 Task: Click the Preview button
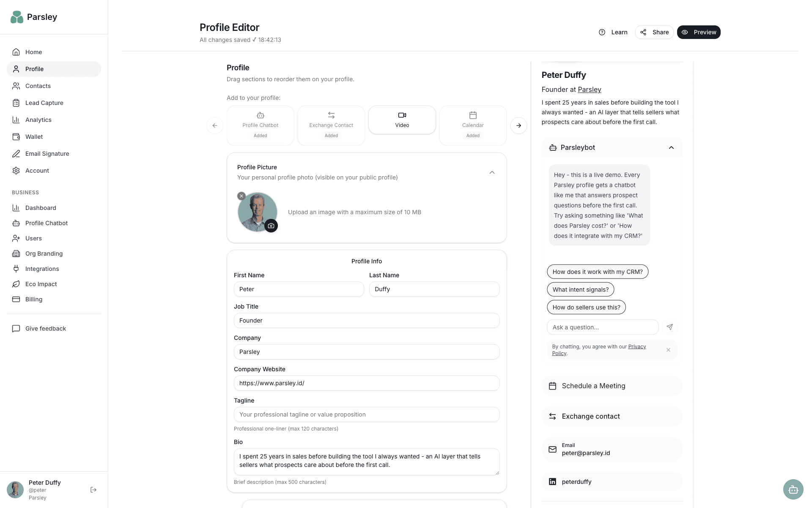point(699,32)
